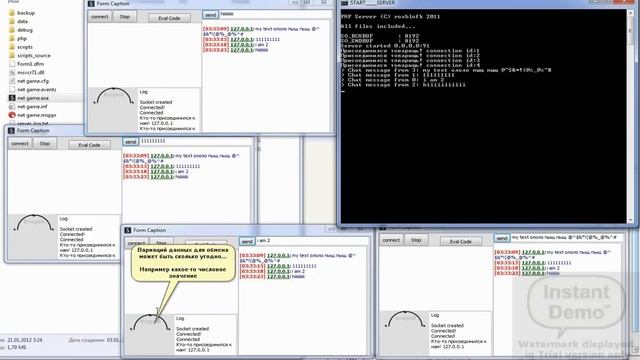
Task: Click title icon of the Form Caption window containing hiiiiiiii
Action: pos(91,4)
